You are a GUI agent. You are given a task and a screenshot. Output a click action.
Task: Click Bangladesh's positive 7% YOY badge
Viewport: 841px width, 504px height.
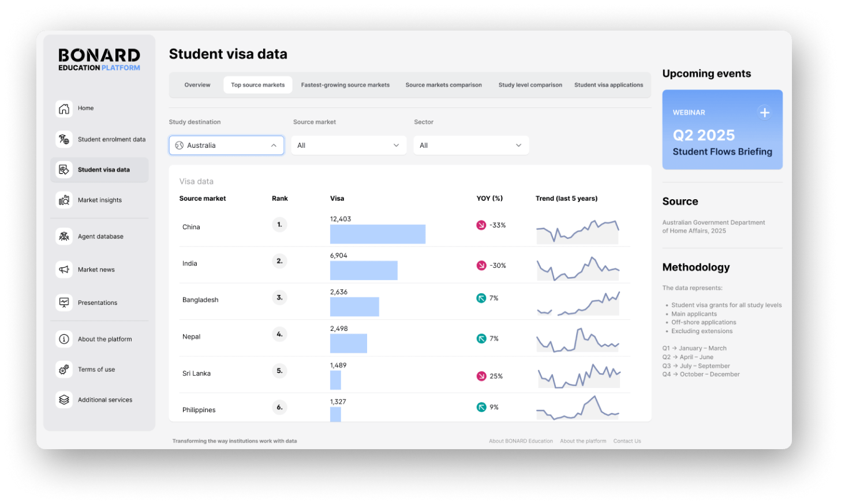click(x=481, y=298)
